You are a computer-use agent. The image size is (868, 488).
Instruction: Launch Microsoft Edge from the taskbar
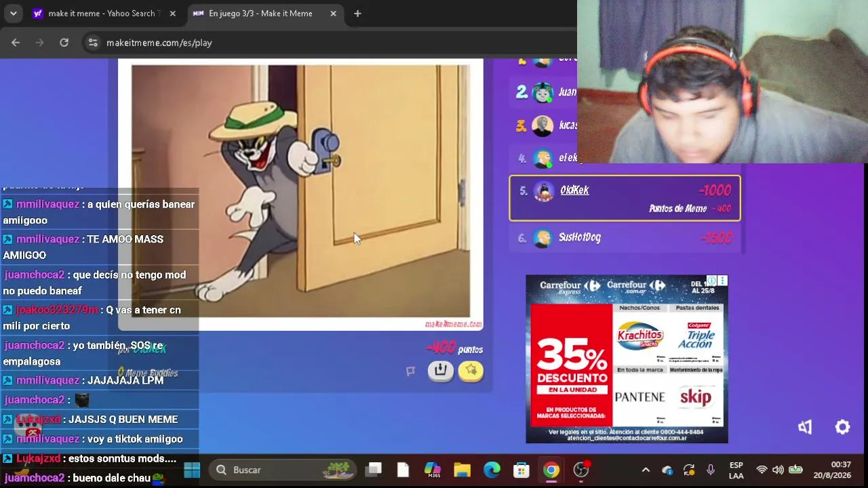click(492, 470)
